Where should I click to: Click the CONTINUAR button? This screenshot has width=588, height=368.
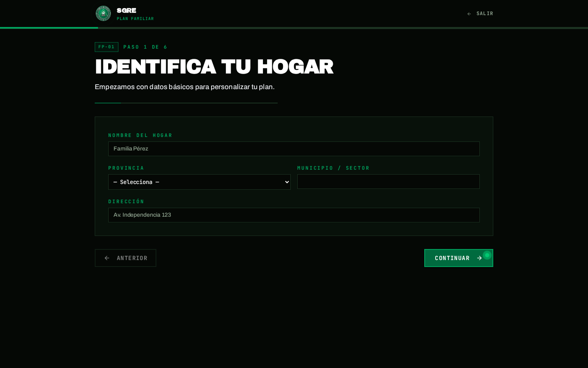459,258
